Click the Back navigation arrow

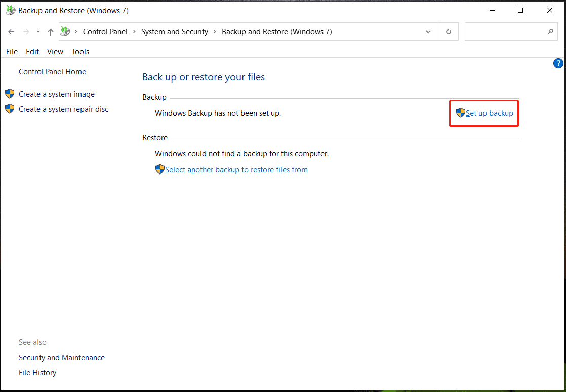(11, 32)
